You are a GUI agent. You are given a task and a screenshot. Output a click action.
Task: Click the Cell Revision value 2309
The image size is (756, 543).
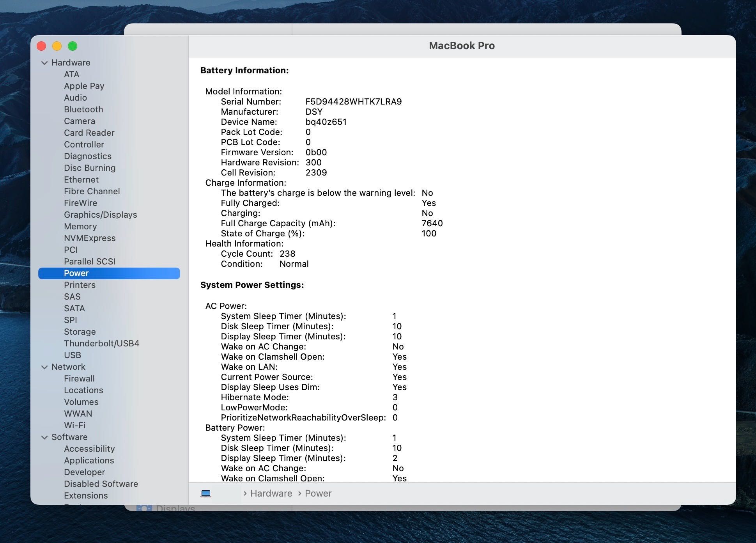tap(316, 173)
